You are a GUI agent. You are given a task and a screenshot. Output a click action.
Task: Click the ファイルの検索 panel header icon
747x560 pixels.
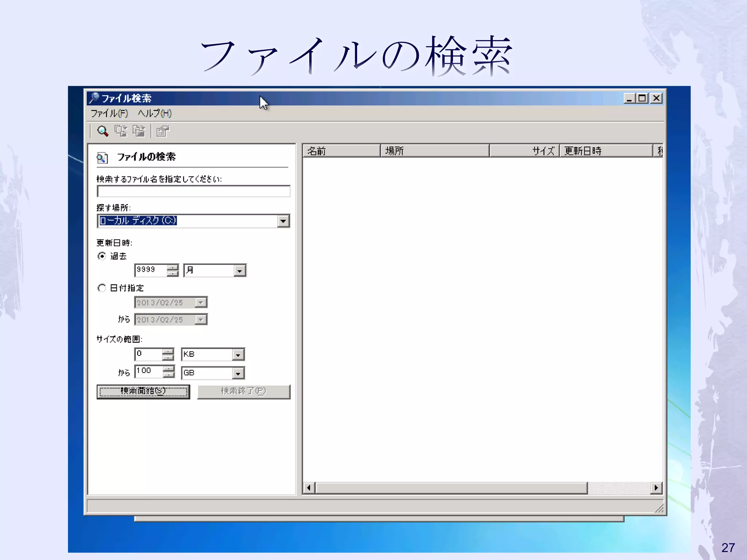point(102,157)
